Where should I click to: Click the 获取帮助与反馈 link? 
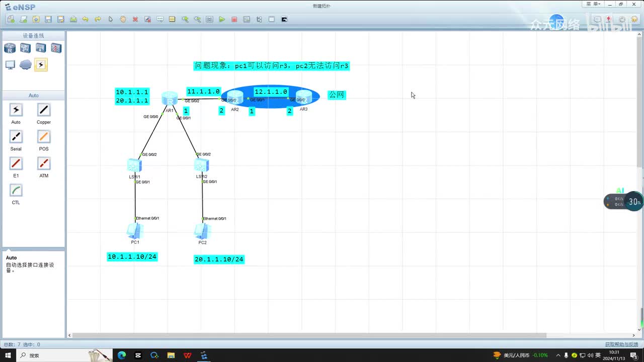click(623, 344)
